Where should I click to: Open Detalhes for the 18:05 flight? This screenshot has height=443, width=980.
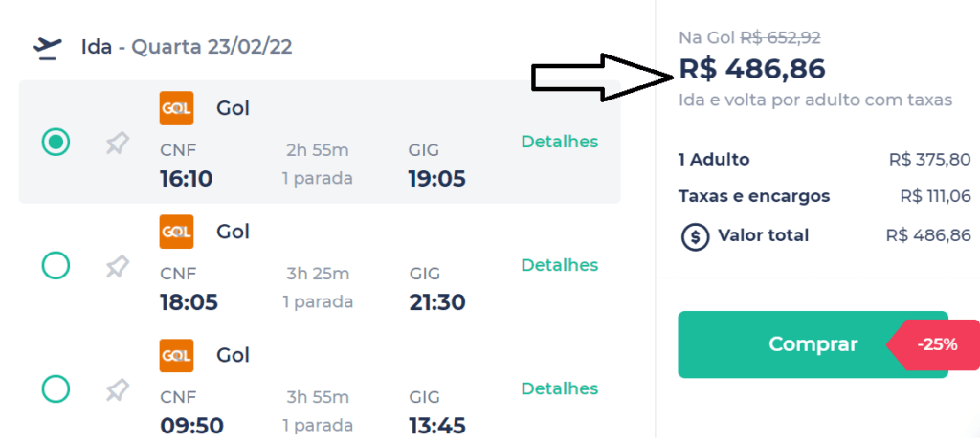pos(559,266)
